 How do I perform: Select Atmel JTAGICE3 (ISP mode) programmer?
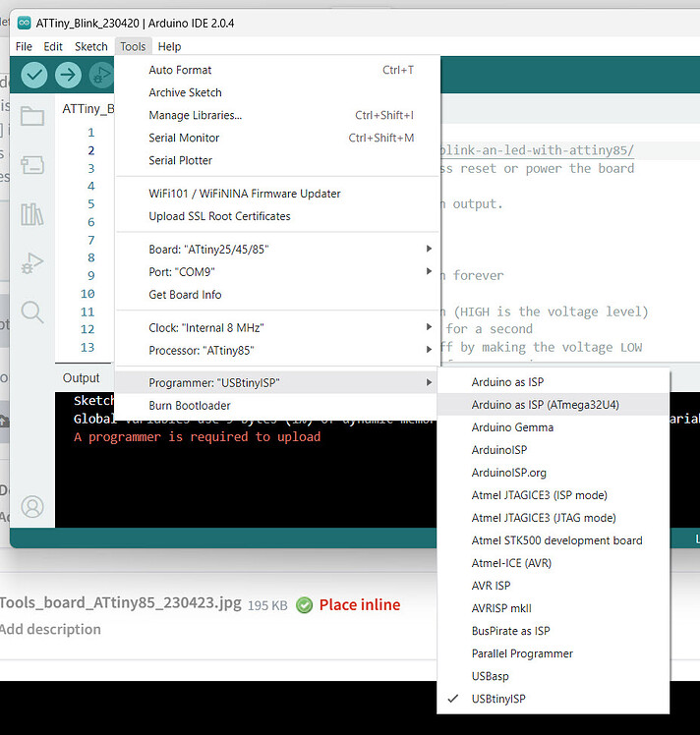coord(554,495)
